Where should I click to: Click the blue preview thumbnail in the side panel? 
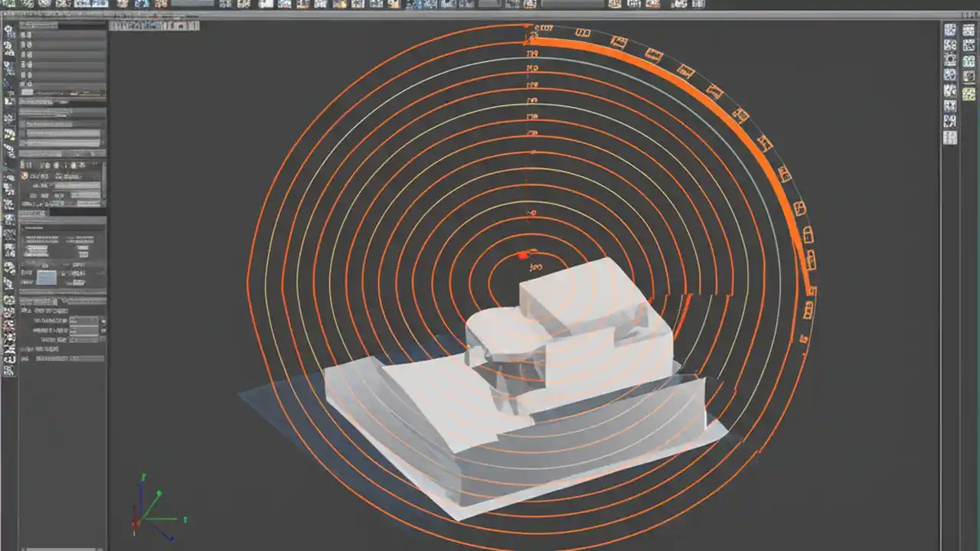46,277
